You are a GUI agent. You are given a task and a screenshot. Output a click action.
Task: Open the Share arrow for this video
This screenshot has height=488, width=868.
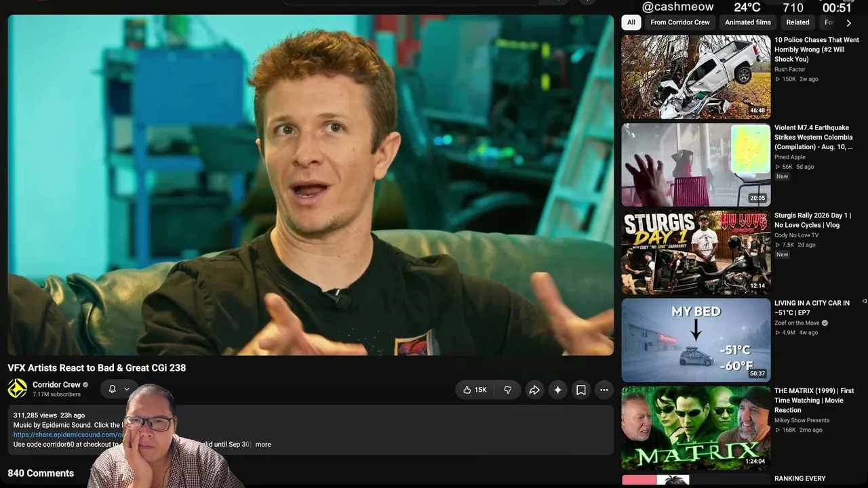coord(534,390)
